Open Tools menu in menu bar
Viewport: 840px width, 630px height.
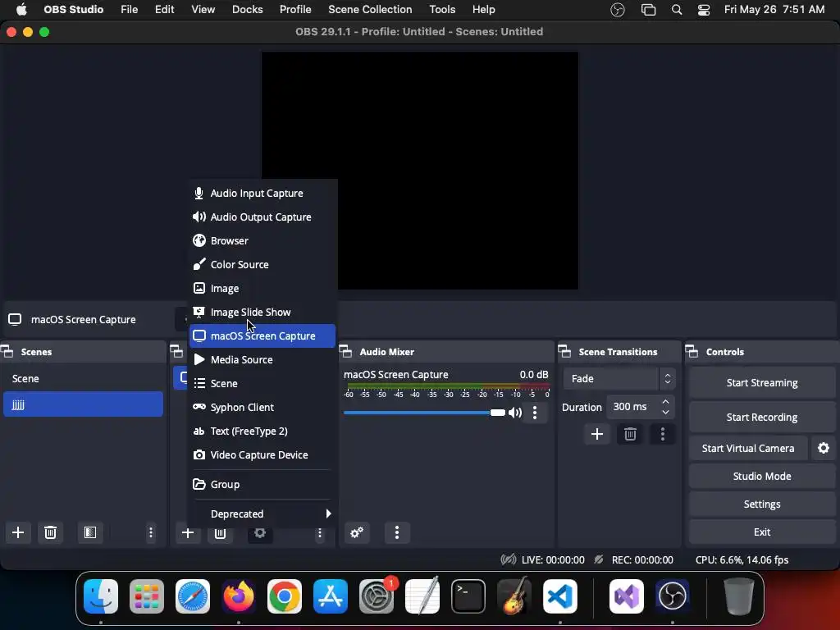(442, 10)
